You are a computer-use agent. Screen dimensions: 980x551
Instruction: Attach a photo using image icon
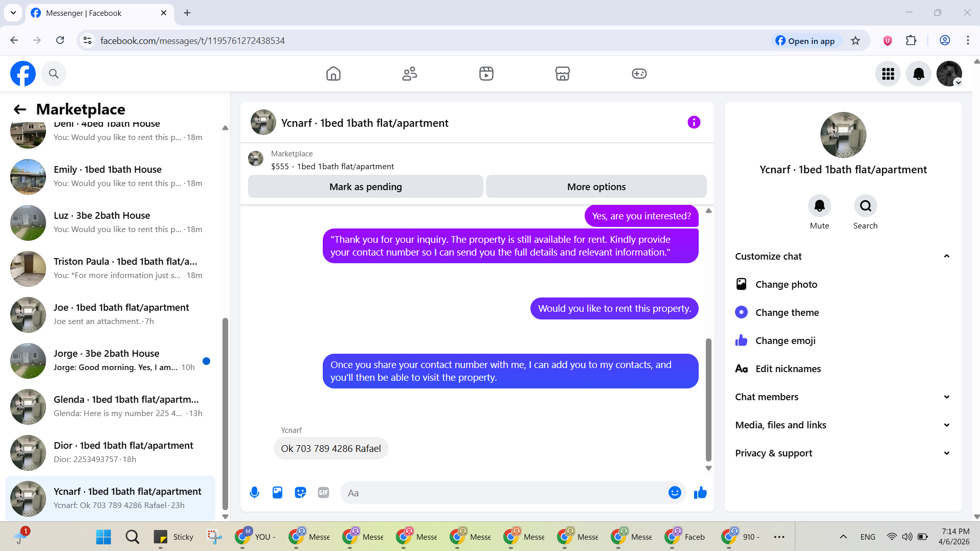(x=277, y=492)
